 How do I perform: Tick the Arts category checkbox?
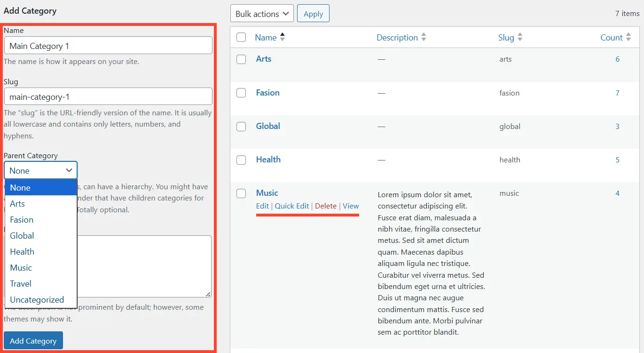click(241, 59)
